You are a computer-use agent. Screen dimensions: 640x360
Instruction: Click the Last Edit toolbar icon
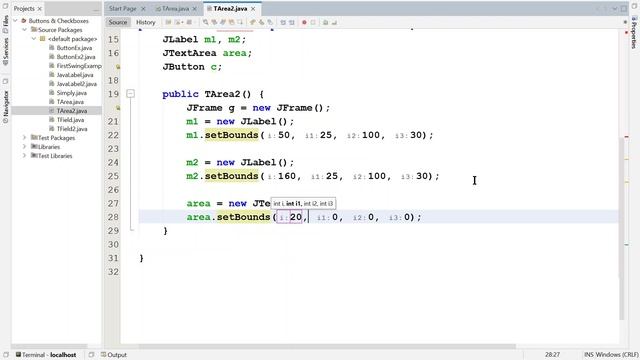point(168,22)
